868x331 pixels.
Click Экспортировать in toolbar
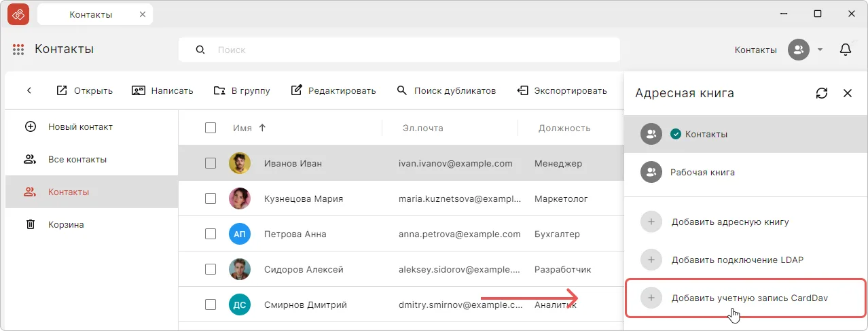tap(562, 90)
